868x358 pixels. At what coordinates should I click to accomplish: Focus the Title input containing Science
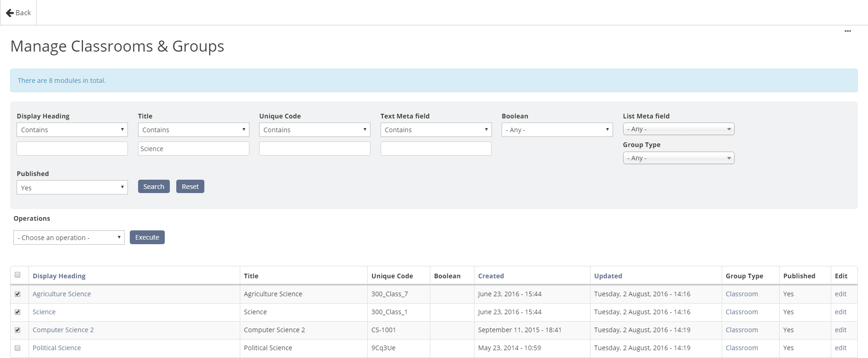coord(194,148)
